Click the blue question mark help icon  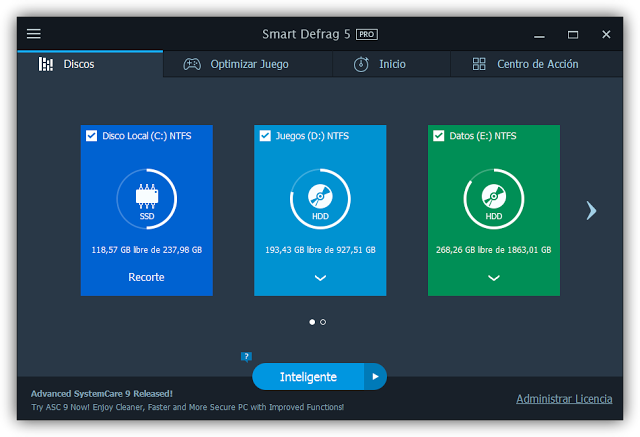point(246,357)
